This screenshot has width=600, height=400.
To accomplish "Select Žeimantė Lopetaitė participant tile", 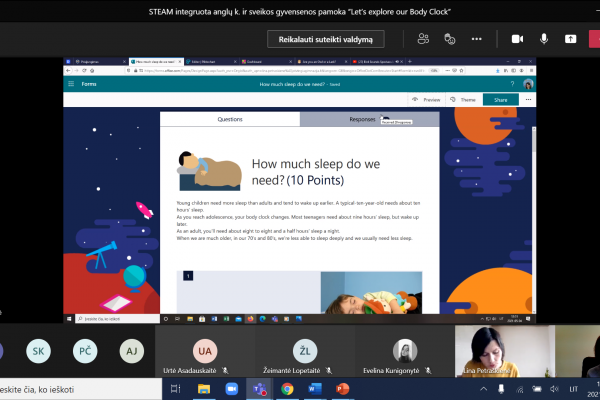I will tap(305, 351).
